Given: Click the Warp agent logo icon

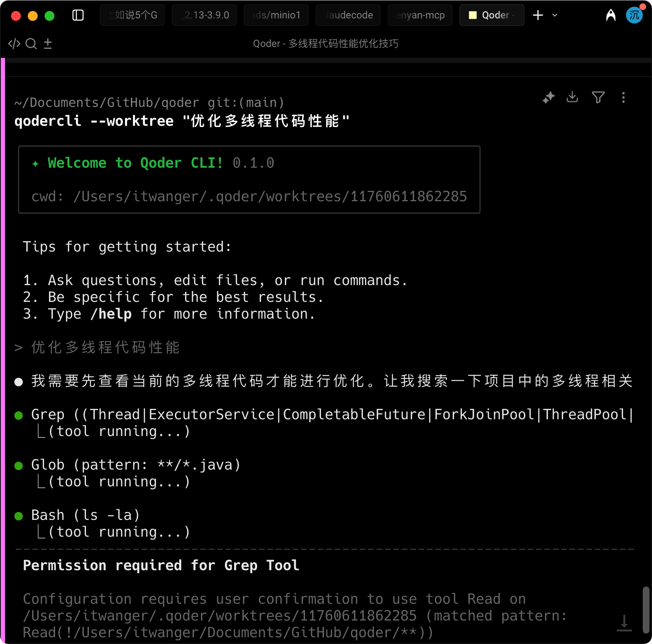Looking at the screenshot, I should click(610, 16).
